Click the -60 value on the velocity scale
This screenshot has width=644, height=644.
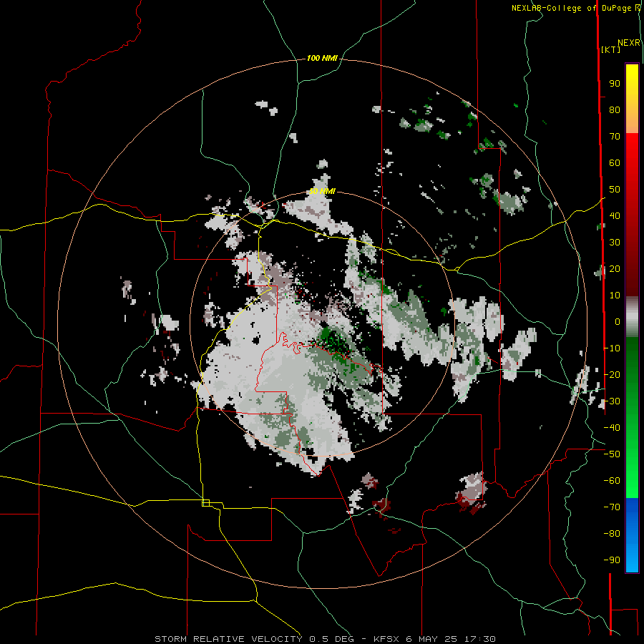click(x=612, y=481)
